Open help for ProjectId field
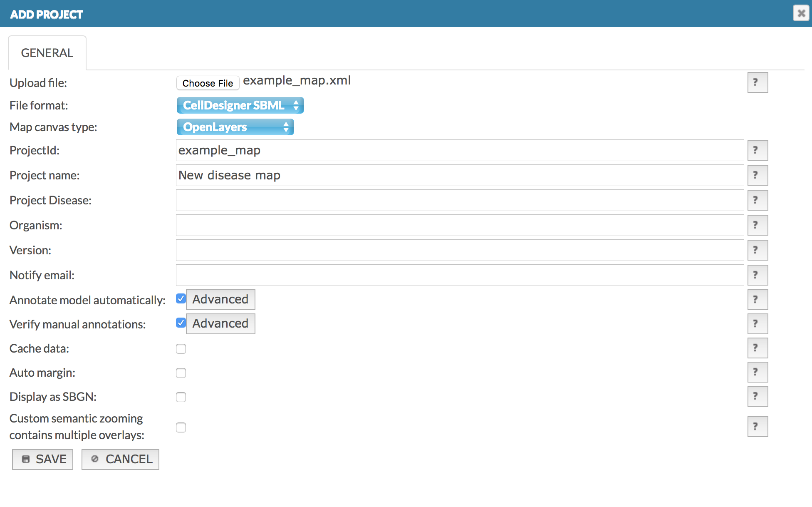Screen dimensions: 812x507 tap(757, 150)
